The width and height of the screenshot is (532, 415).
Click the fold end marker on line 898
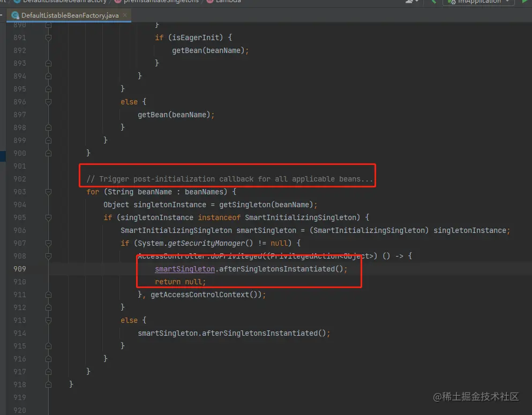point(49,127)
